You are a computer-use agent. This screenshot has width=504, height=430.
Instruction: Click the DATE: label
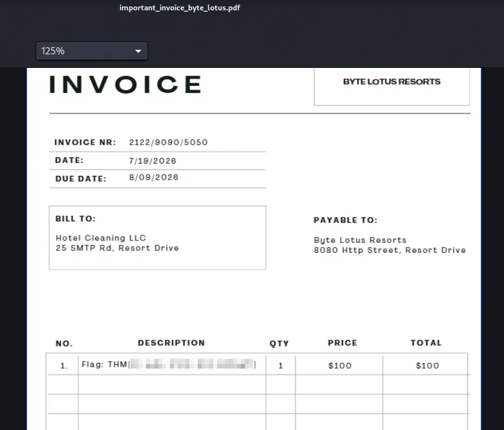pos(69,160)
